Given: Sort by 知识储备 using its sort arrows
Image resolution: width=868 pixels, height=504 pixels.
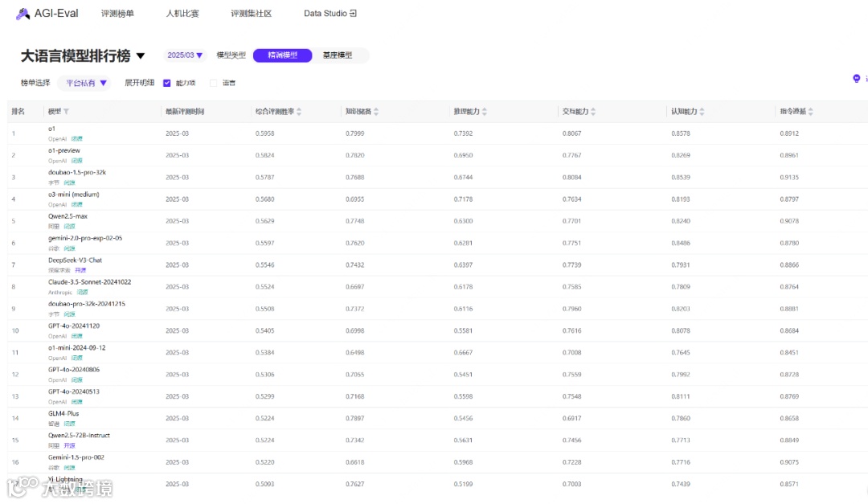Looking at the screenshot, I should click(376, 112).
